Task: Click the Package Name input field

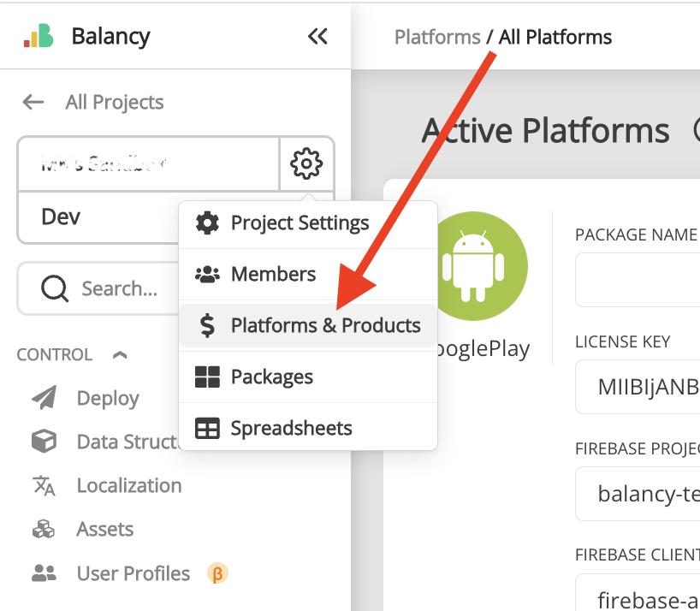Action: tap(638, 279)
